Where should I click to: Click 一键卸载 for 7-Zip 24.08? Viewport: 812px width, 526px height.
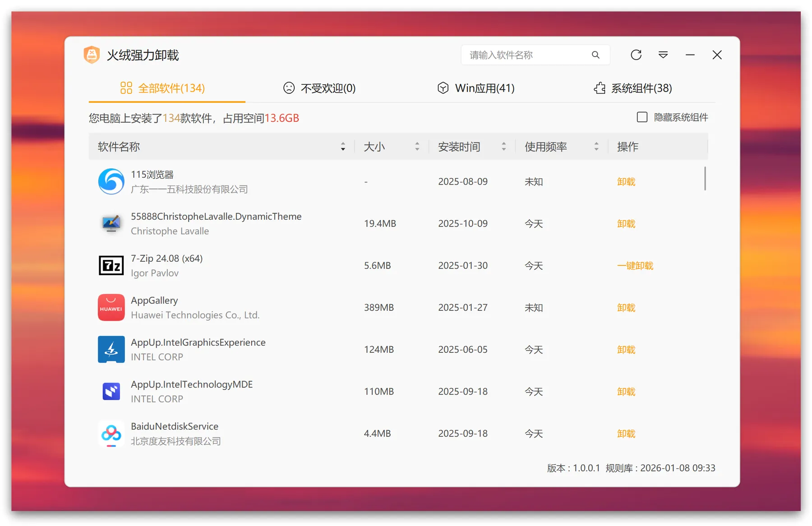pos(635,266)
